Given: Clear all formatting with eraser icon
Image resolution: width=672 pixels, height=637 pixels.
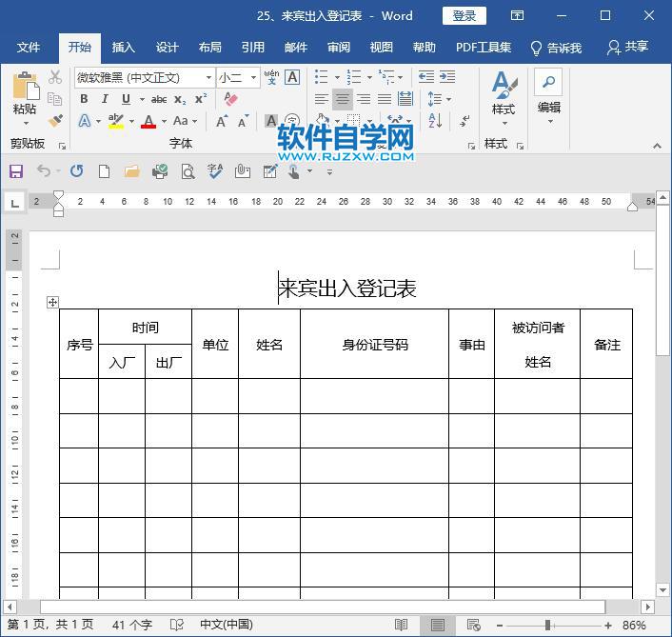Looking at the screenshot, I should tap(230, 99).
